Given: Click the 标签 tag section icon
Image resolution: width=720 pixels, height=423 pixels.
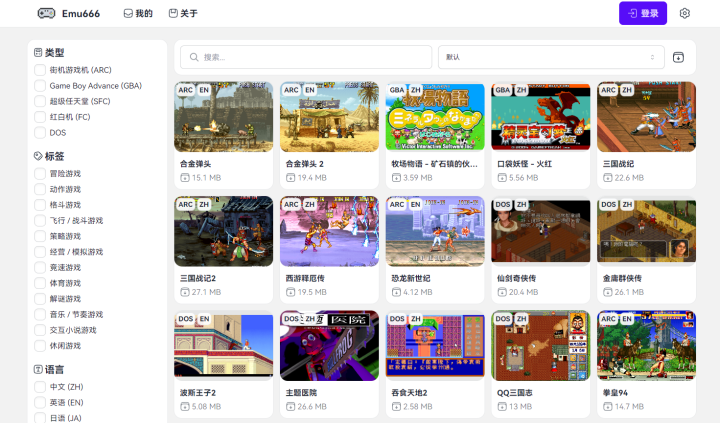Looking at the screenshot, I should (x=38, y=156).
